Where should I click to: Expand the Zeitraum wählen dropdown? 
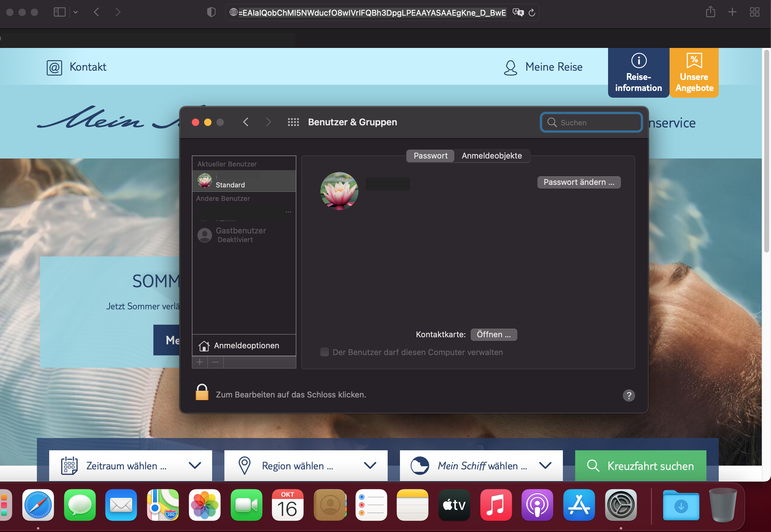(130, 466)
